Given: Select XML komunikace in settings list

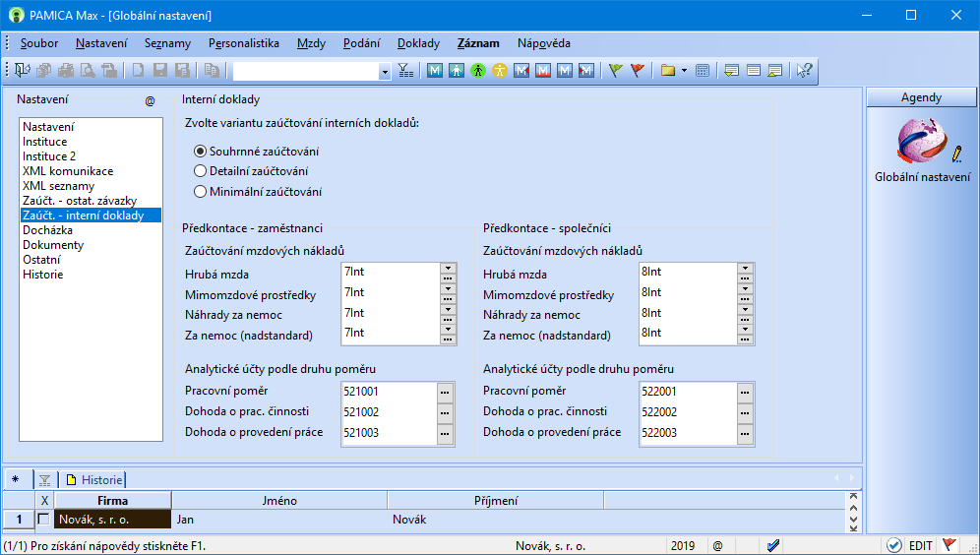Looking at the screenshot, I should pos(68,171).
